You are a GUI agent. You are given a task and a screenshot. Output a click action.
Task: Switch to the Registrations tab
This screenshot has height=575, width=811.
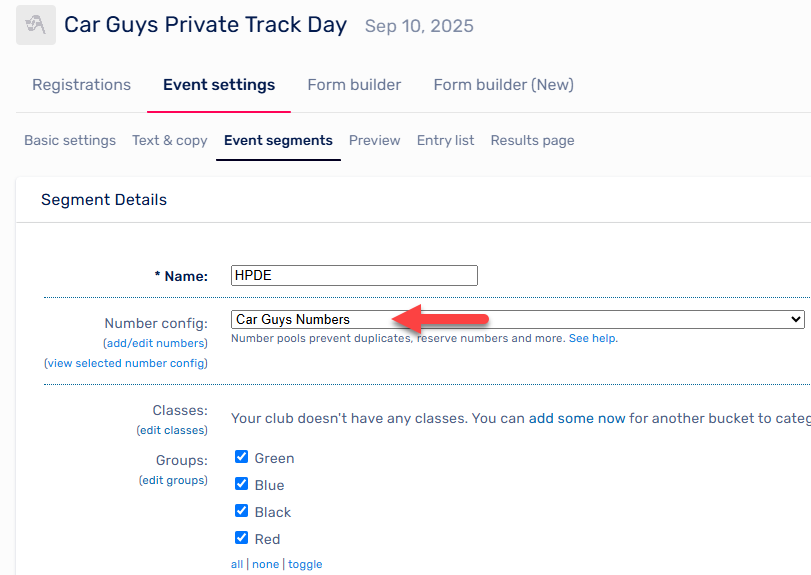tap(82, 85)
